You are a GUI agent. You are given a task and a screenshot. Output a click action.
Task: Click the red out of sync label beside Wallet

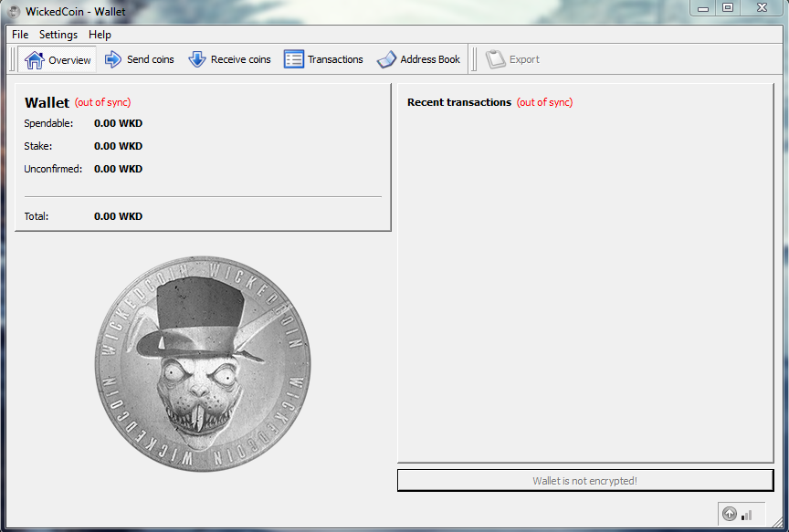pyautogui.click(x=102, y=102)
